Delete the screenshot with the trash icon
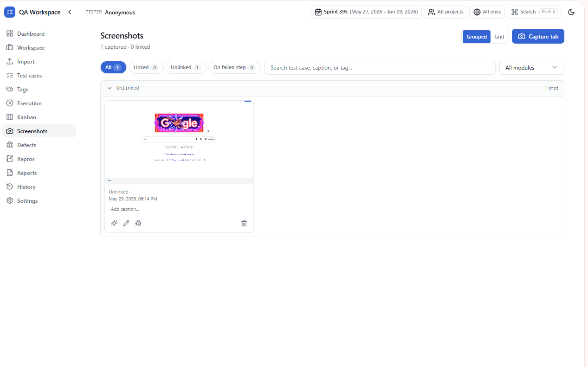588x367 pixels. pos(244,223)
